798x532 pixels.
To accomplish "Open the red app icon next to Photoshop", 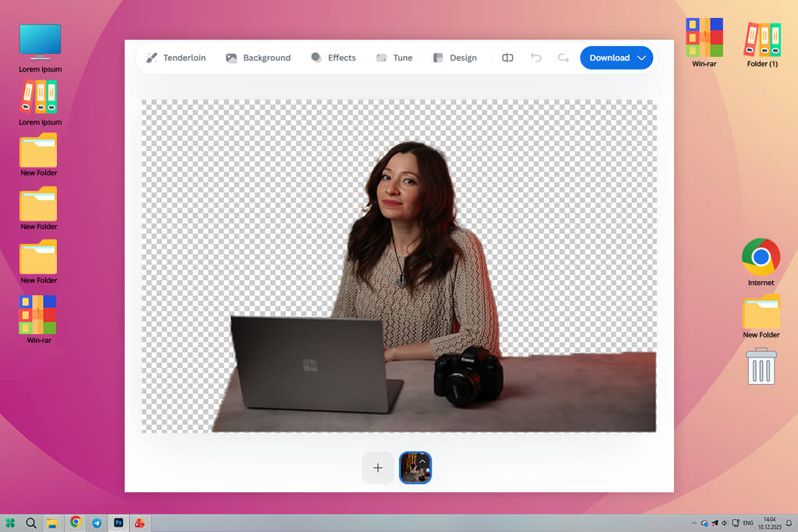I will (139, 523).
